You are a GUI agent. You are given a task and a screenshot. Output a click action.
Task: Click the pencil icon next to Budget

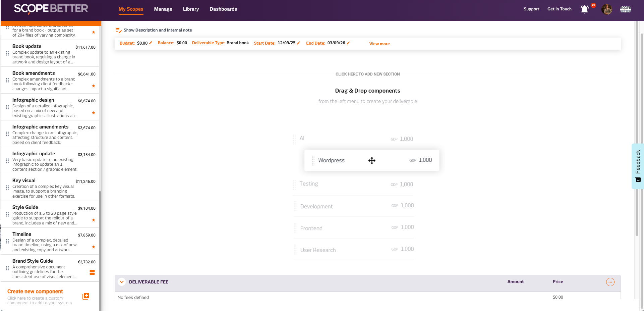click(151, 43)
